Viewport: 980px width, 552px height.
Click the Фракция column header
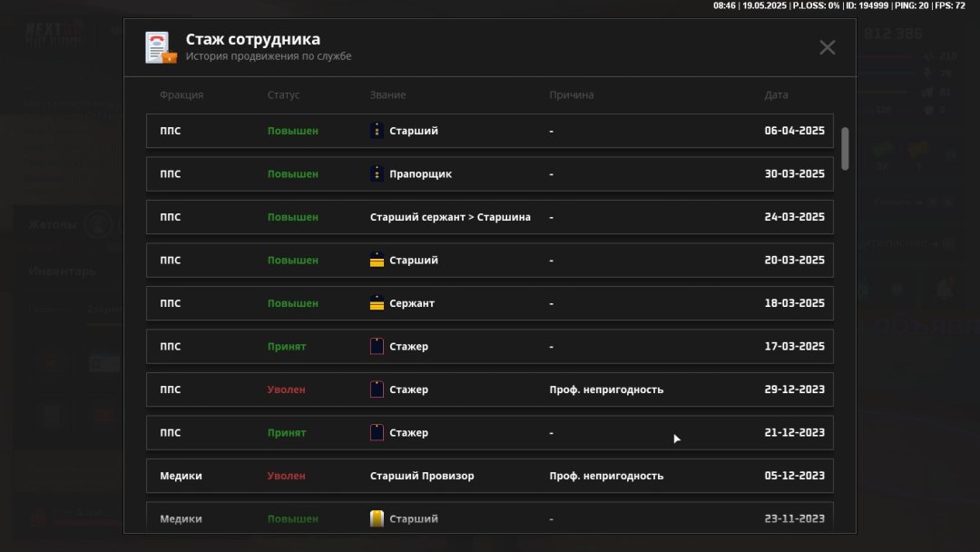[x=181, y=95]
